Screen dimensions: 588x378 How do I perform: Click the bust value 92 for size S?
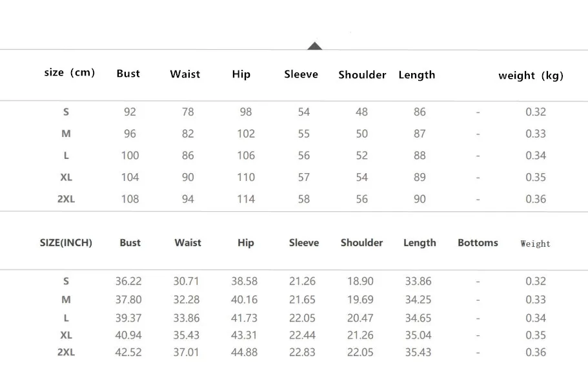130,112
